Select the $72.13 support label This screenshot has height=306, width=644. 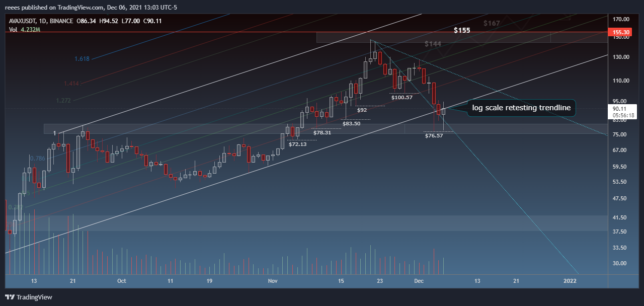tap(297, 144)
